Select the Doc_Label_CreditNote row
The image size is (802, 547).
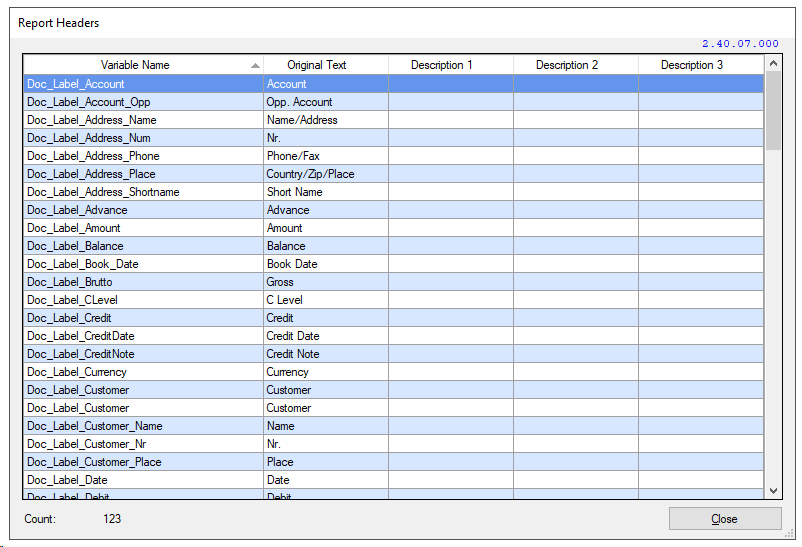393,354
